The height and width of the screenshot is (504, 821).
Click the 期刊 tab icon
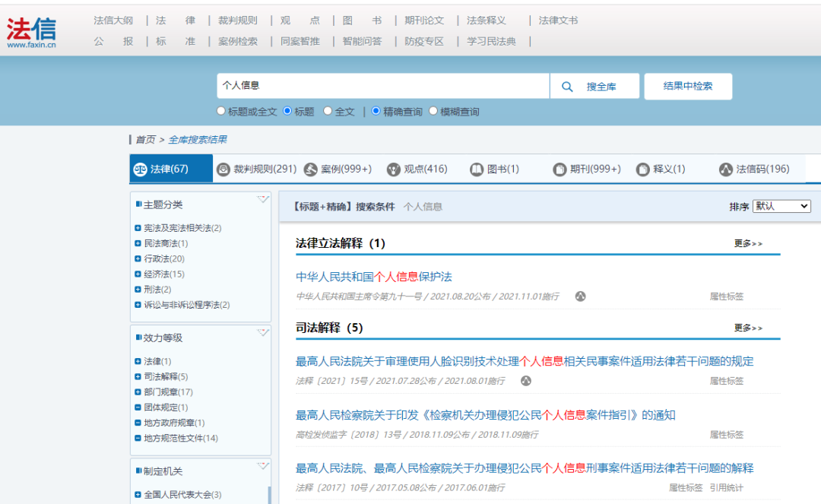560,170
